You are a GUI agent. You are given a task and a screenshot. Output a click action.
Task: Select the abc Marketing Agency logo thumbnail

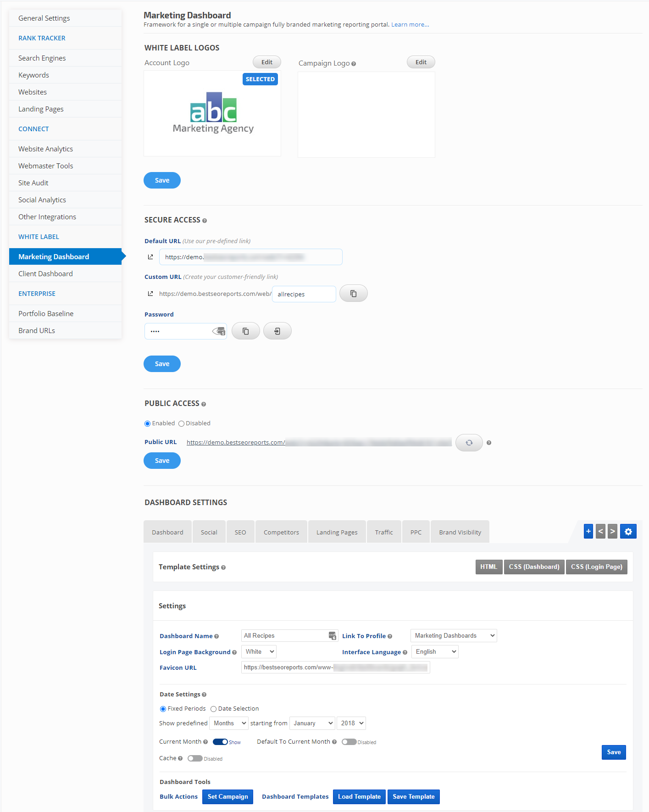tap(212, 113)
